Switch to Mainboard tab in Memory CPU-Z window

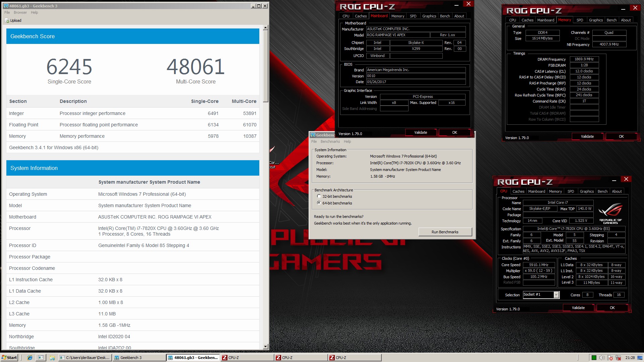[x=545, y=20]
